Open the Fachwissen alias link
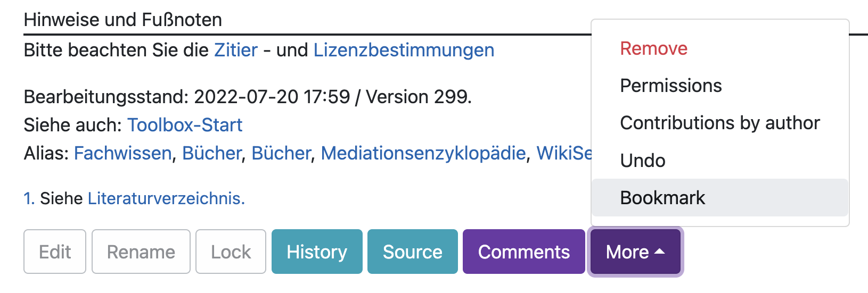This screenshot has height=293, width=868. click(122, 153)
